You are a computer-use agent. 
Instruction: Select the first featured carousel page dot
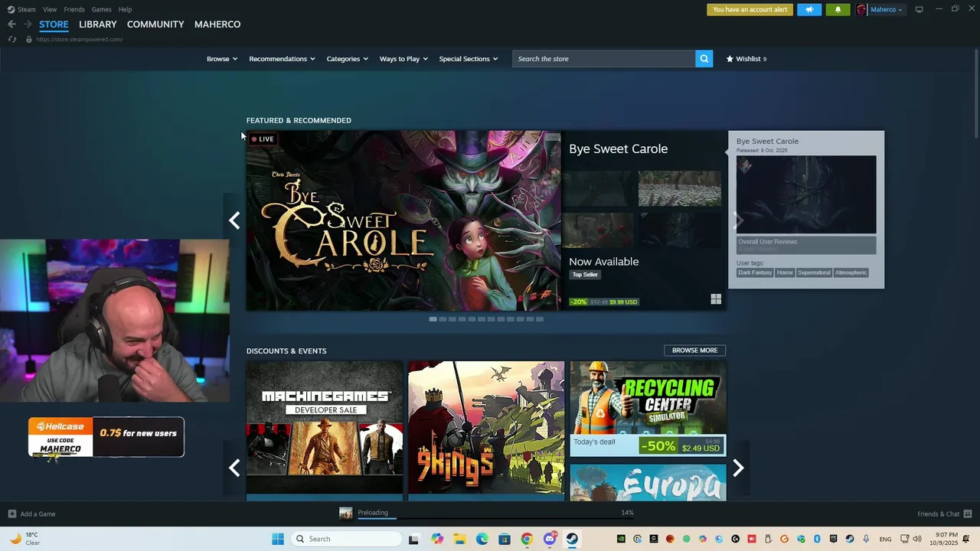click(x=433, y=319)
